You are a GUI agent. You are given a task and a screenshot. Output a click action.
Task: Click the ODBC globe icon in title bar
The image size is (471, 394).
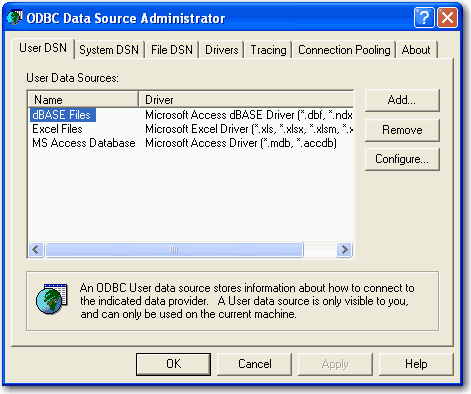[x=14, y=17]
